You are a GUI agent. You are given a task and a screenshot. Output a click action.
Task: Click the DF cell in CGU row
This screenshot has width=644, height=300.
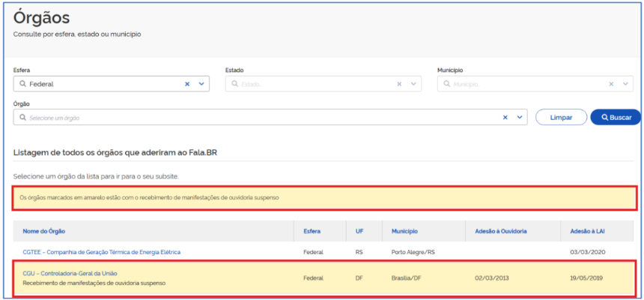(359, 278)
